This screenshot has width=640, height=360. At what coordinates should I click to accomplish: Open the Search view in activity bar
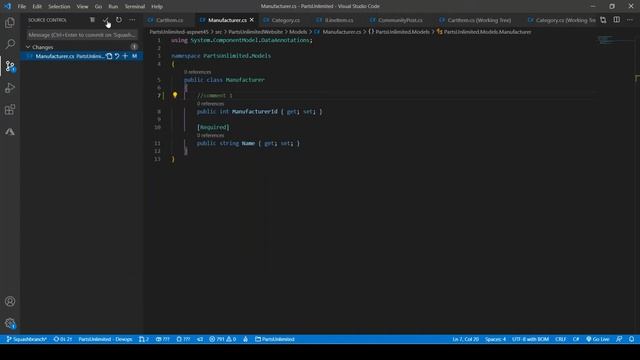[x=10, y=44]
